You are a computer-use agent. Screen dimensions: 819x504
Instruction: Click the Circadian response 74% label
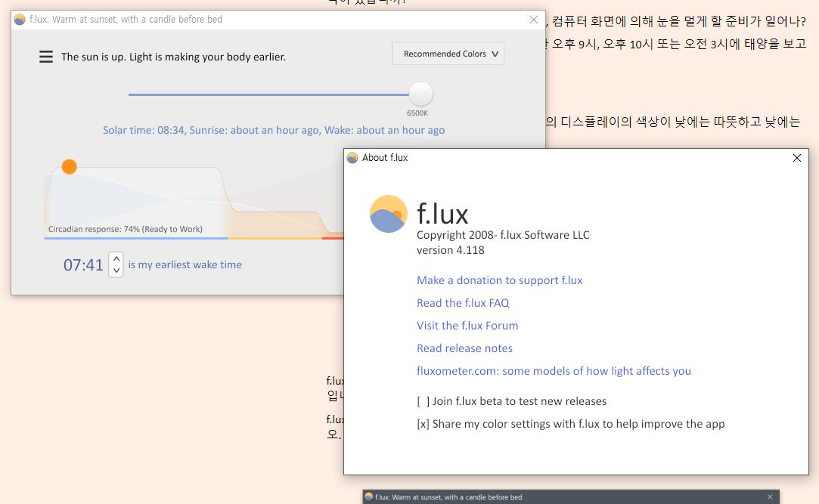(126, 229)
